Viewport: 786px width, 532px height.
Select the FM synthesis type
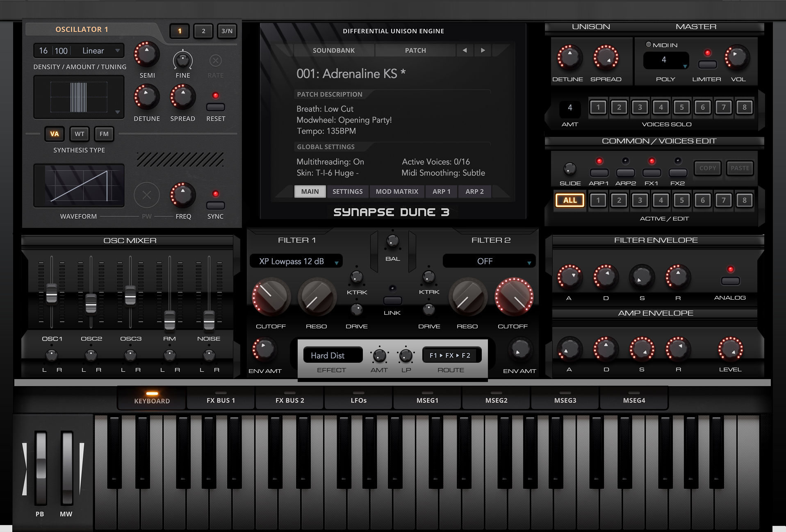tap(104, 134)
